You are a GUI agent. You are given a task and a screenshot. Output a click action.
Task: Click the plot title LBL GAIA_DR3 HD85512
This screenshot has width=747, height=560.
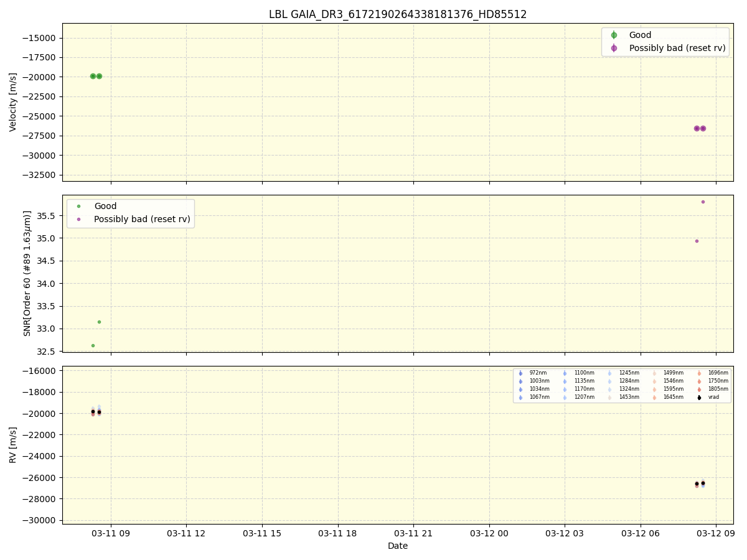(398, 14)
